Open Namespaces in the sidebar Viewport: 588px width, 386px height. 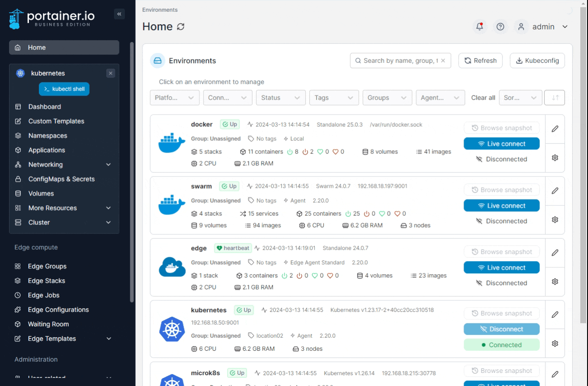coord(47,136)
